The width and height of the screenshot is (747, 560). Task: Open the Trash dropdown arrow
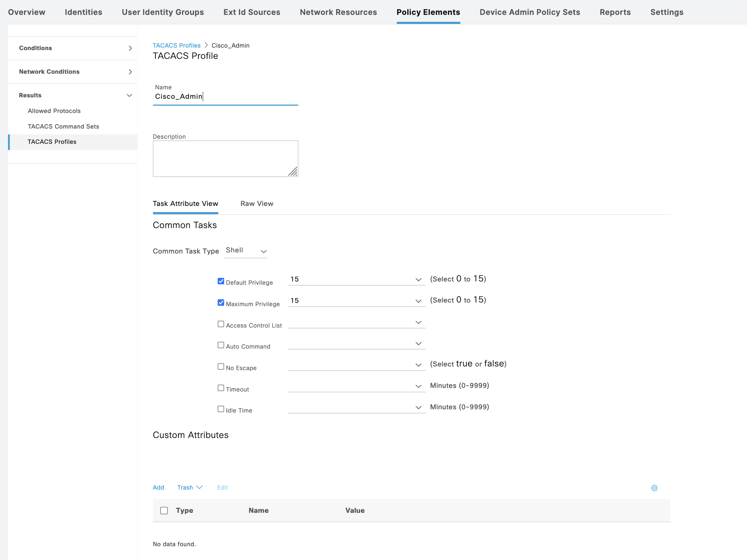tap(199, 487)
